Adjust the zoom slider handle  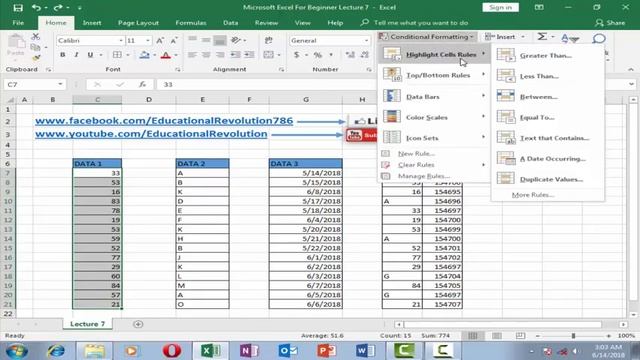tap(573, 336)
